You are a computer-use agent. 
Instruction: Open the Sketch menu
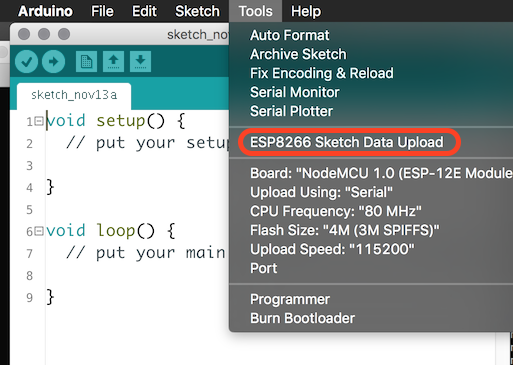point(197,11)
